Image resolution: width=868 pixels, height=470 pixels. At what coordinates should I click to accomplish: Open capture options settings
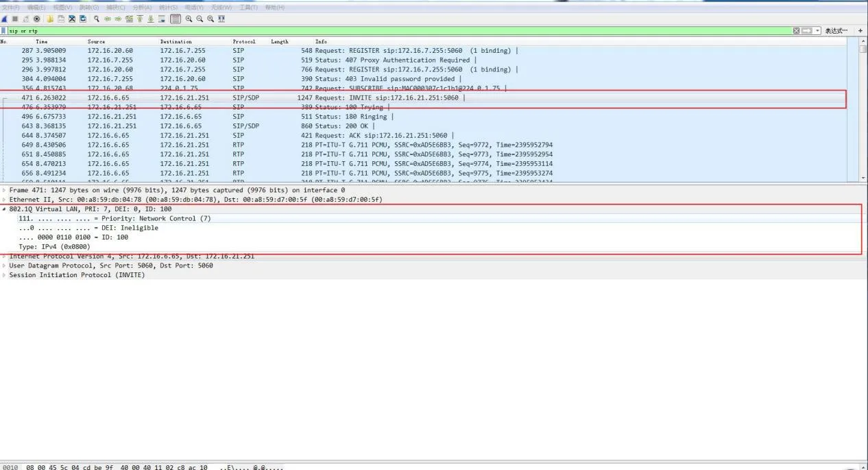click(x=36, y=19)
